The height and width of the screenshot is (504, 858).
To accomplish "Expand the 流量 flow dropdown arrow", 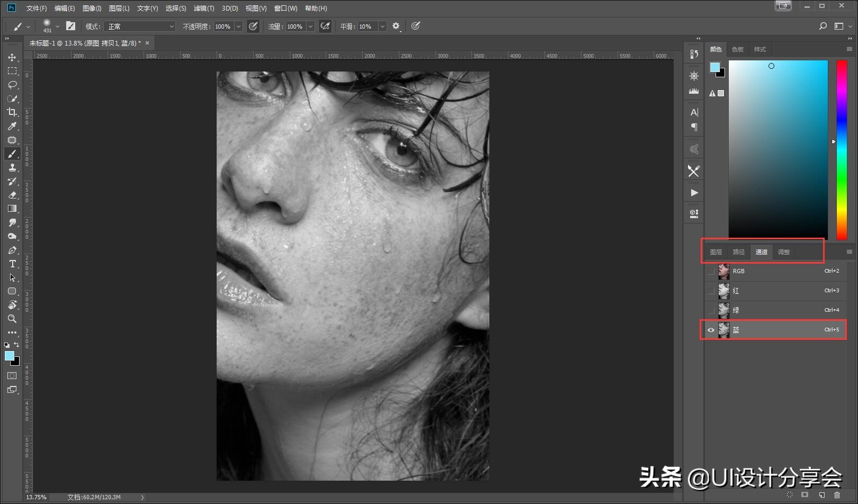I will 310,26.
